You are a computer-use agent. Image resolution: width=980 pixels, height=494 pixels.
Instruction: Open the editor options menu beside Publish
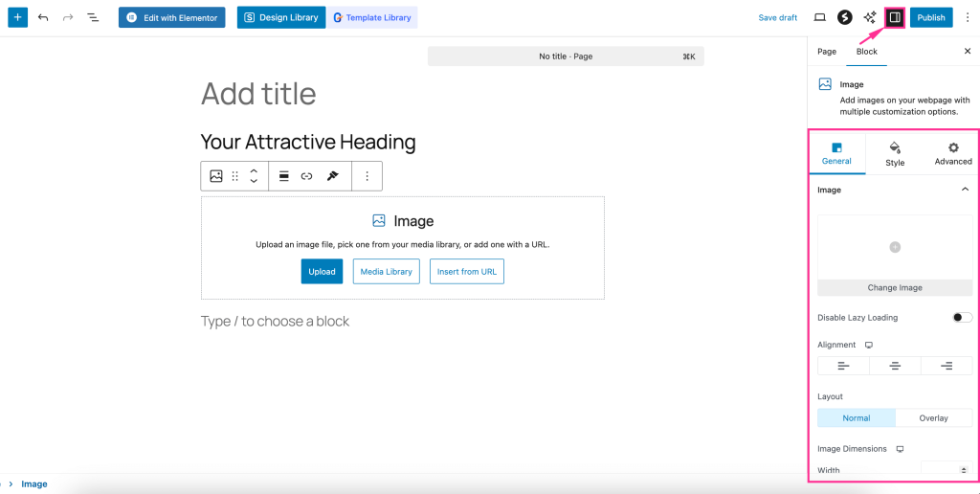click(967, 17)
